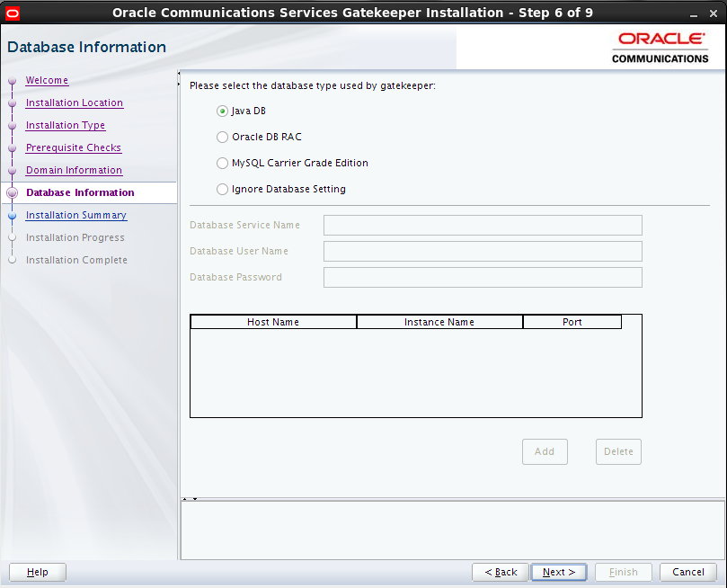Click the Finish button
The height and width of the screenshot is (588, 727).
pyautogui.click(x=624, y=572)
